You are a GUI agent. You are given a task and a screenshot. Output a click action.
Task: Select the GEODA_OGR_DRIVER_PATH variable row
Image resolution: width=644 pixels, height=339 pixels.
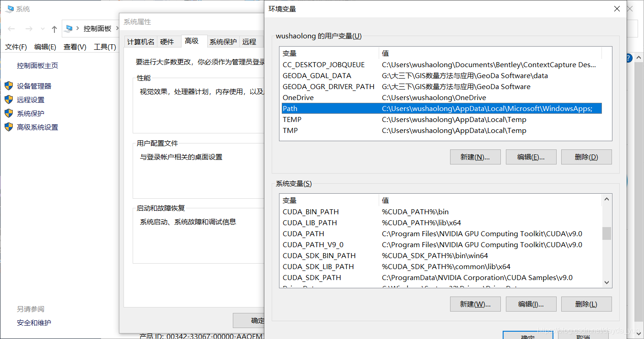pos(441,86)
